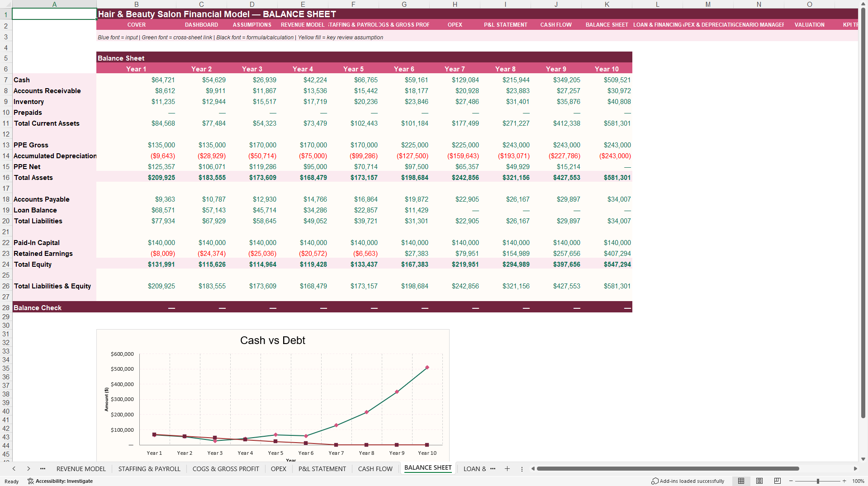Click the Year 7 column heading

pos(455,69)
